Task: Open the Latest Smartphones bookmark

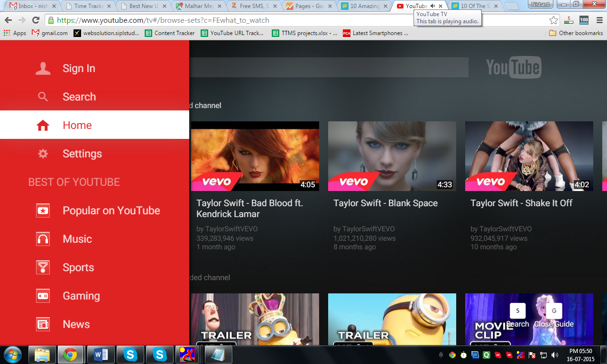Action: click(x=376, y=33)
